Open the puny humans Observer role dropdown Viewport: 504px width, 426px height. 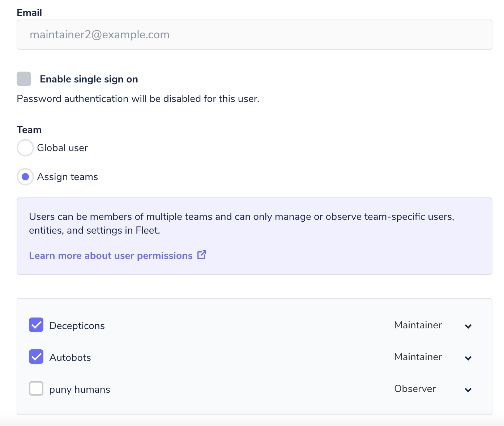tap(433, 389)
